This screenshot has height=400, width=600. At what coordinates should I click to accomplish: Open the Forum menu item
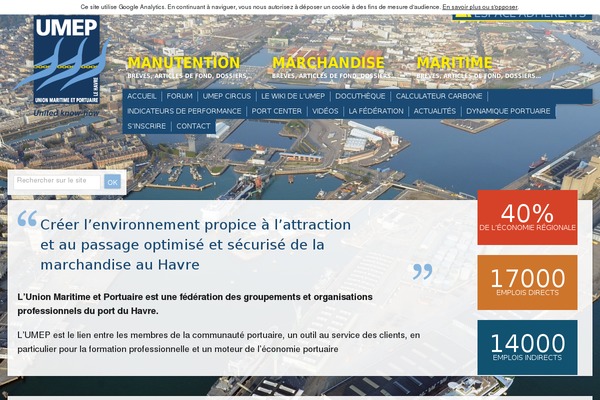pos(179,96)
